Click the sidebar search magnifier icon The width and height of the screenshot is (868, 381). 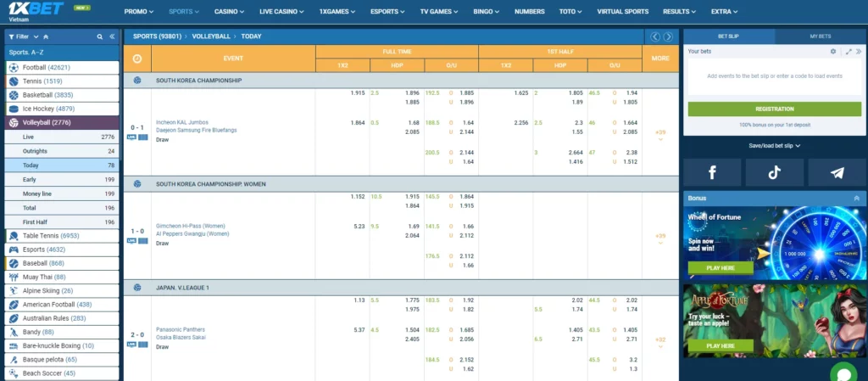[x=100, y=37]
